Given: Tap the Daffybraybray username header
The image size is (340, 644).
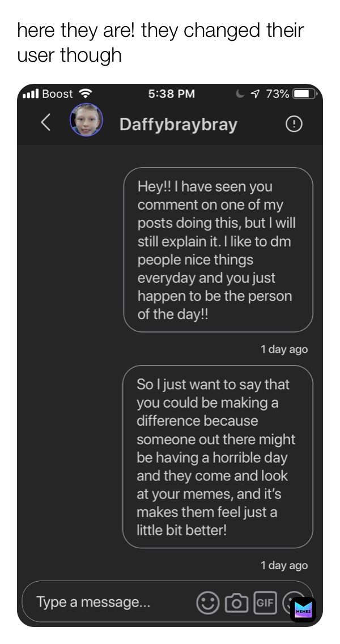Looking at the screenshot, I should click(x=178, y=124).
